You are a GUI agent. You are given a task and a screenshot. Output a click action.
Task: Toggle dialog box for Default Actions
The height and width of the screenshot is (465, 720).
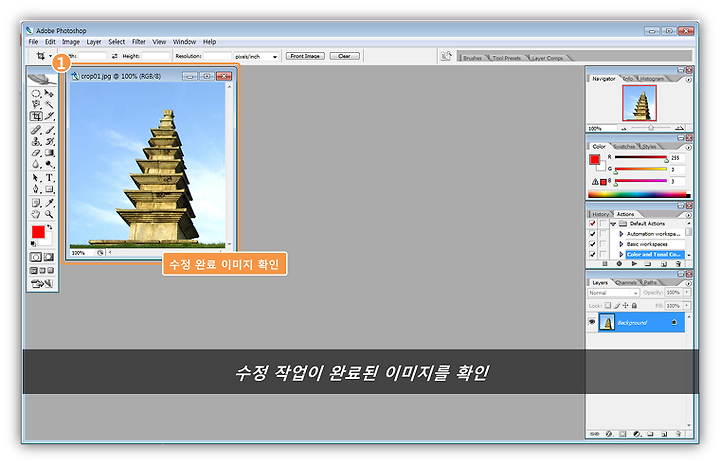(602, 224)
